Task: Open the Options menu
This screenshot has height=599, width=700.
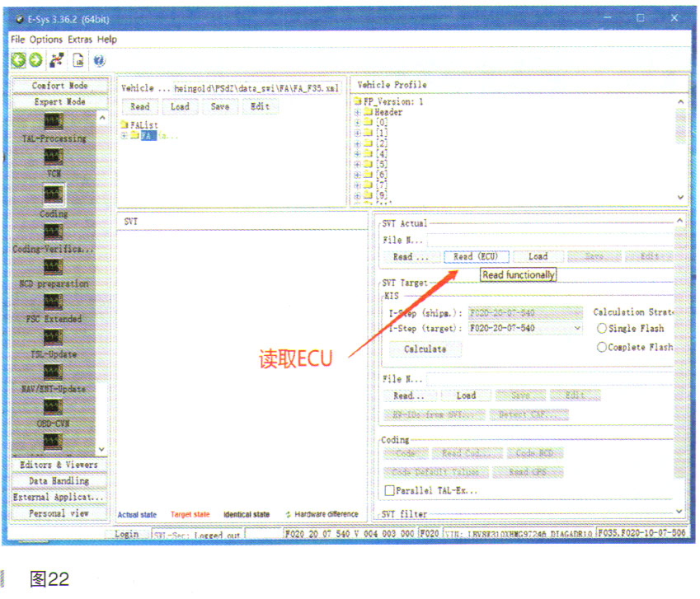Action: point(46,40)
